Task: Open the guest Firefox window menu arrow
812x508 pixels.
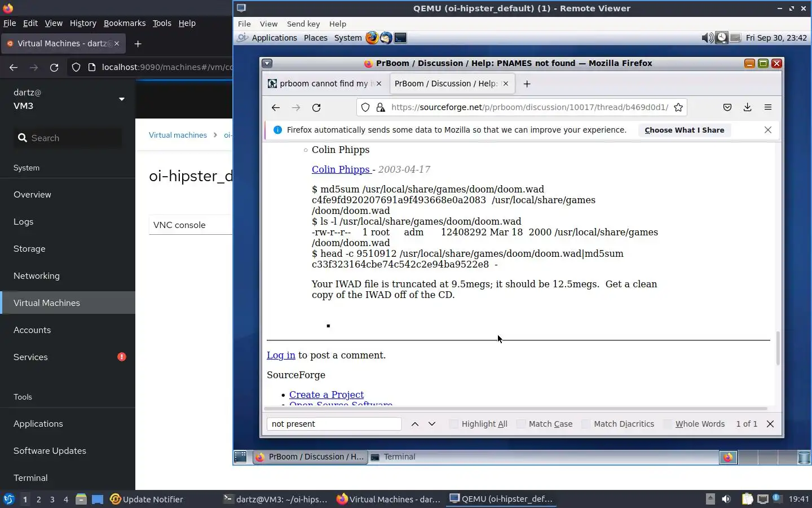Action: [267, 63]
